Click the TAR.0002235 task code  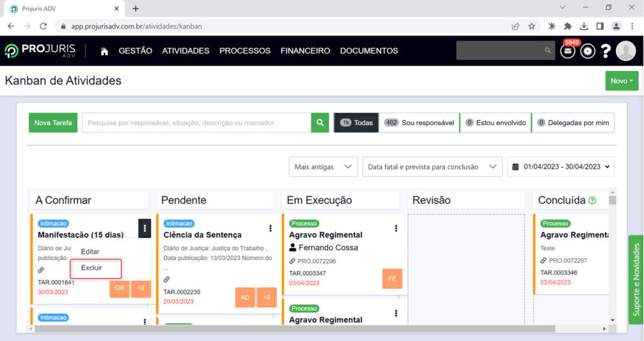pyautogui.click(x=182, y=292)
